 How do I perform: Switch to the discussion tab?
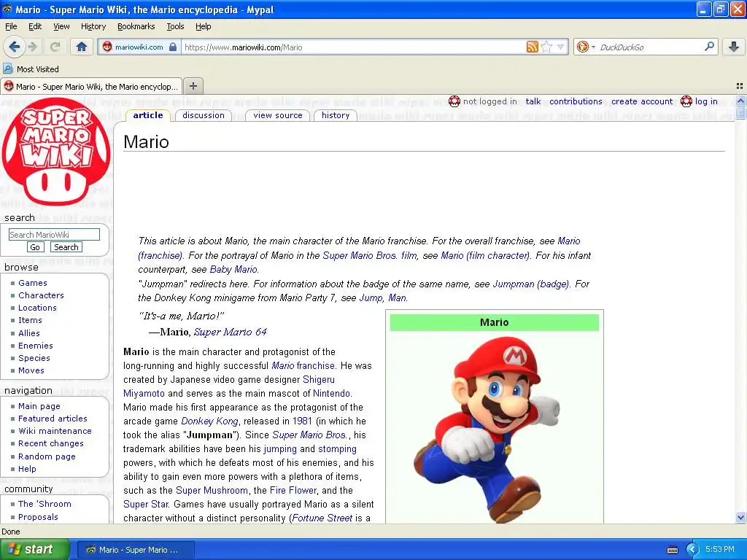[x=204, y=115]
